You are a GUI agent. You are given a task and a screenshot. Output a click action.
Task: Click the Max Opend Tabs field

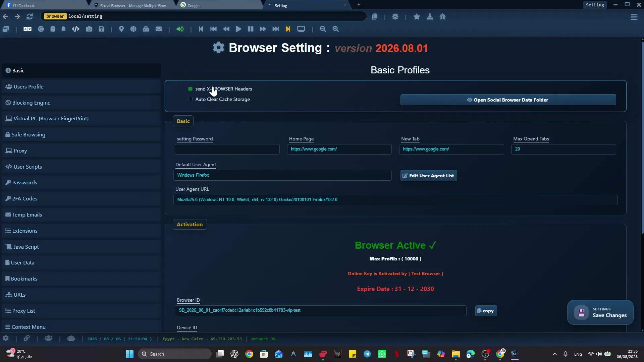click(x=563, y=149)
